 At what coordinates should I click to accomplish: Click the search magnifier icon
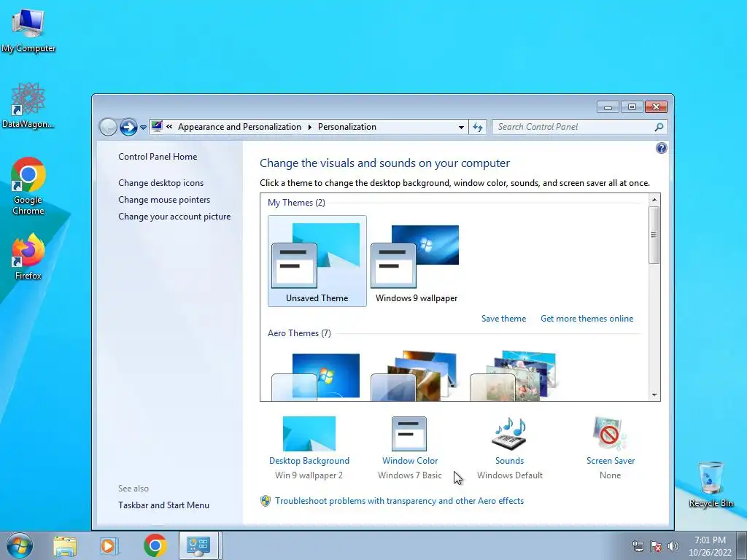tap(659, 127)
